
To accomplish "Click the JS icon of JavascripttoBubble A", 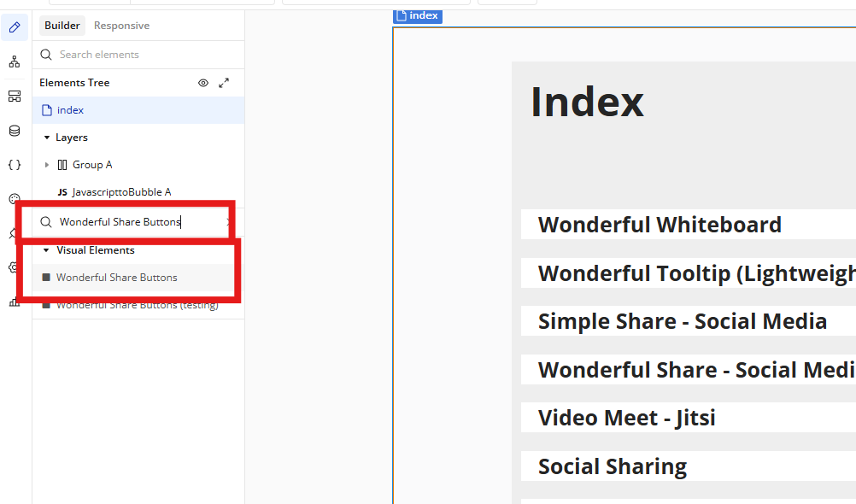I will [x=62, y=192].
